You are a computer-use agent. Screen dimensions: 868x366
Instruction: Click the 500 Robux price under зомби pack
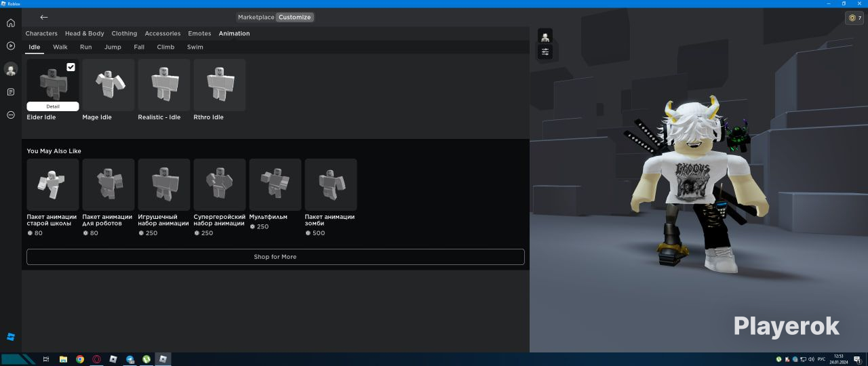(x=315, y=233)
